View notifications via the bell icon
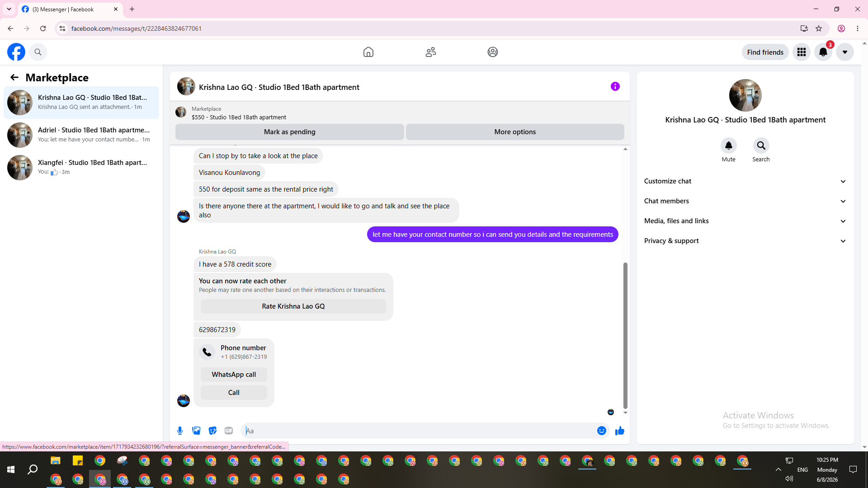868x488 pixels. [823, 52]
